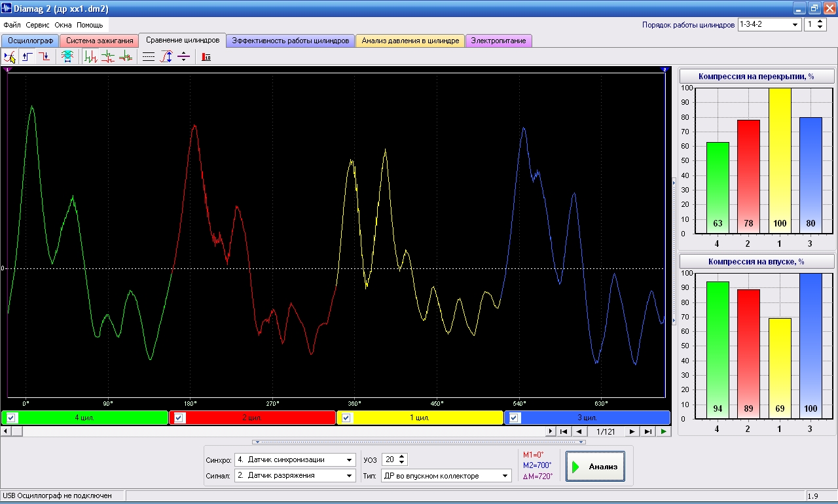The width and height of the screenshot is (838, 504).
Task: Open the Сервис menu
Action: click(38, 25)
